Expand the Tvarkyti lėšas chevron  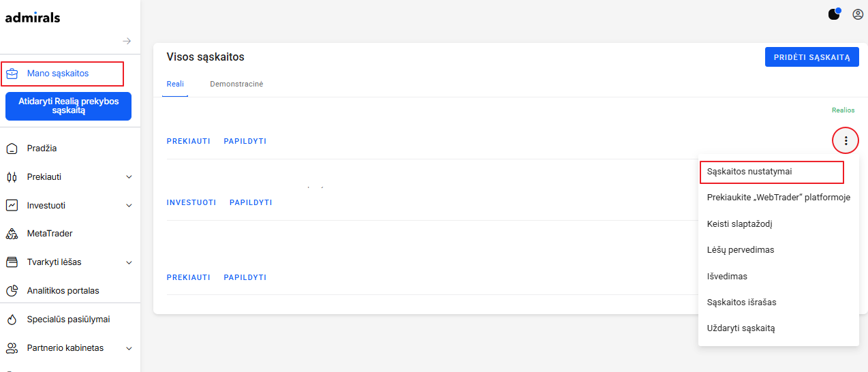tap(129, 262)
